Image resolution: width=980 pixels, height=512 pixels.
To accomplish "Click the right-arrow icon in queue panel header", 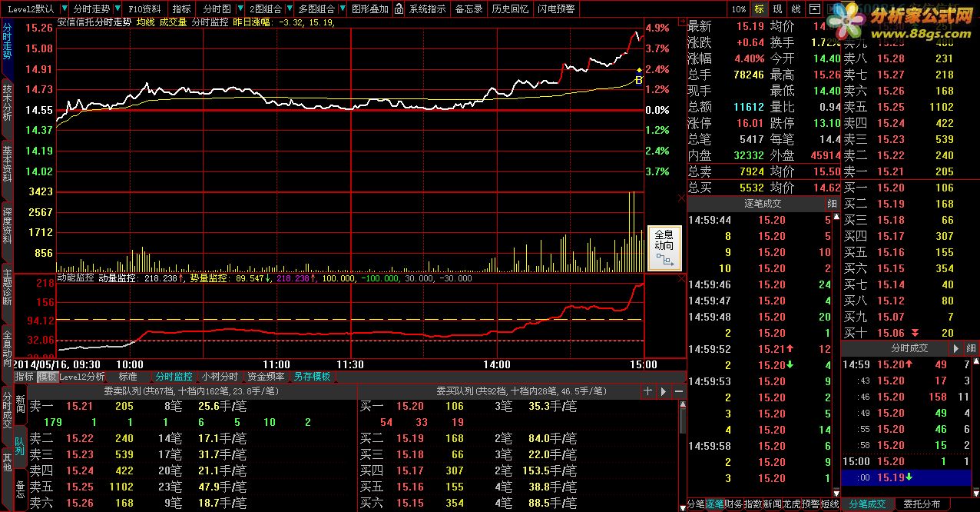I will click(664, 391).
